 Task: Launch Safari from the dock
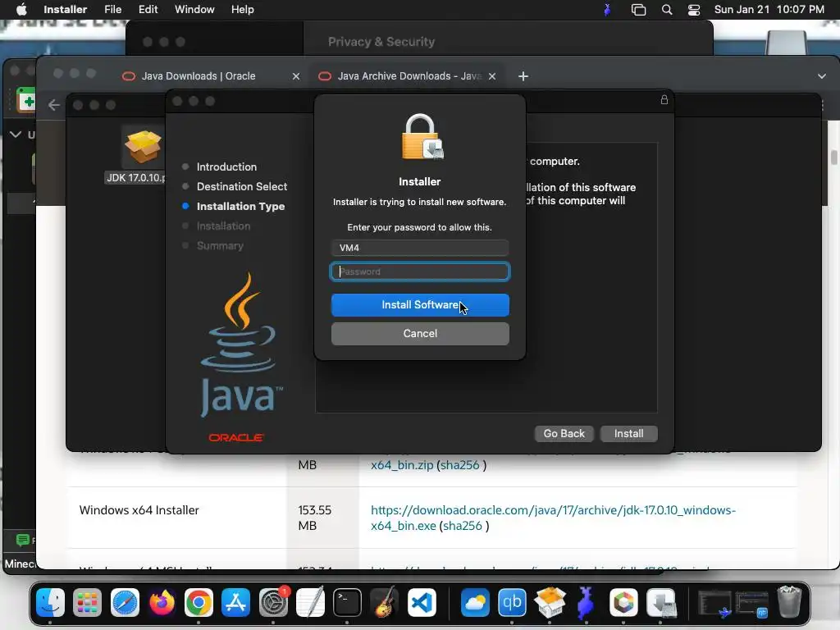[125, 603]
